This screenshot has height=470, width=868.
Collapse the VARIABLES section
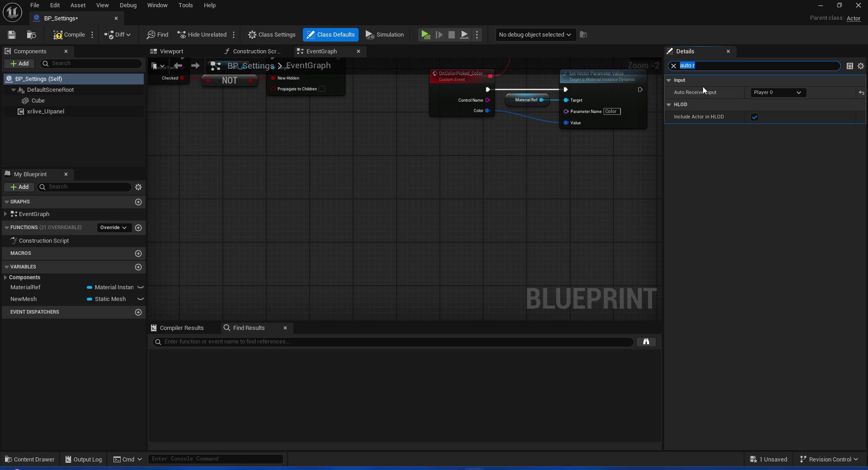click(7, 267)
